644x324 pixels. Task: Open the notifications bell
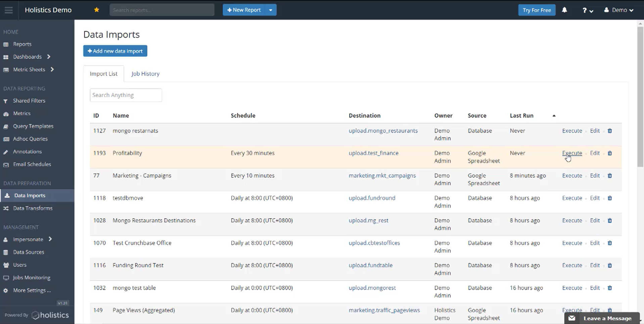click(564, 10)
